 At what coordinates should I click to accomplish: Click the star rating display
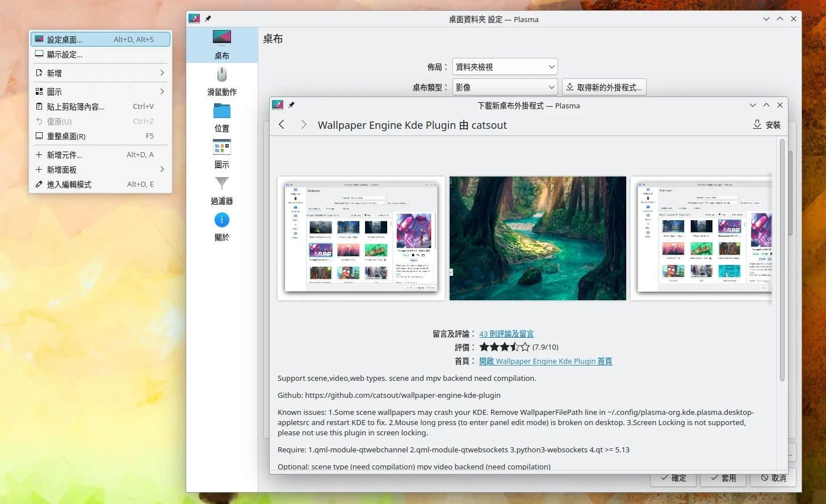point(505,347)
